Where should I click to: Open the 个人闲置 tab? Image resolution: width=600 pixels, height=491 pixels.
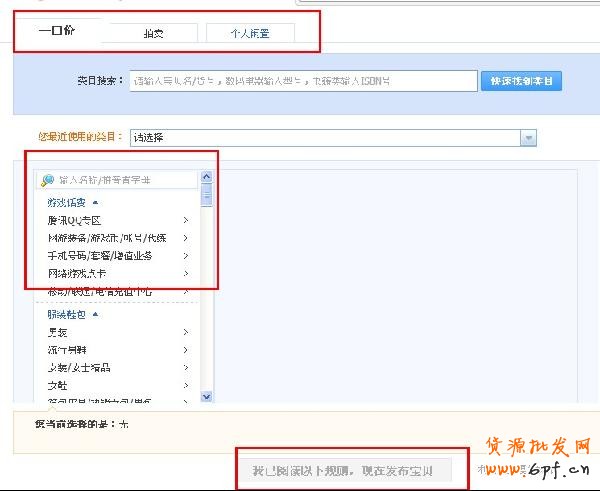[x=250, y=33]
